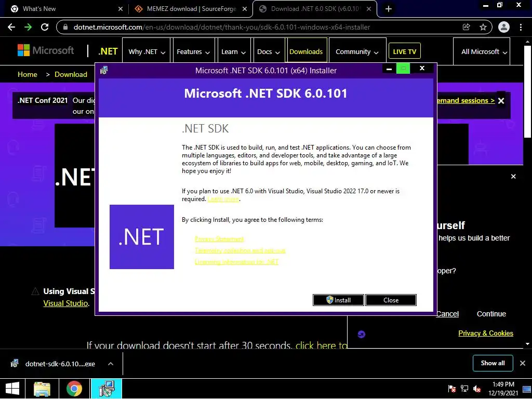
Task: Click installer icon in taskbar
Action: coord(107,389)
